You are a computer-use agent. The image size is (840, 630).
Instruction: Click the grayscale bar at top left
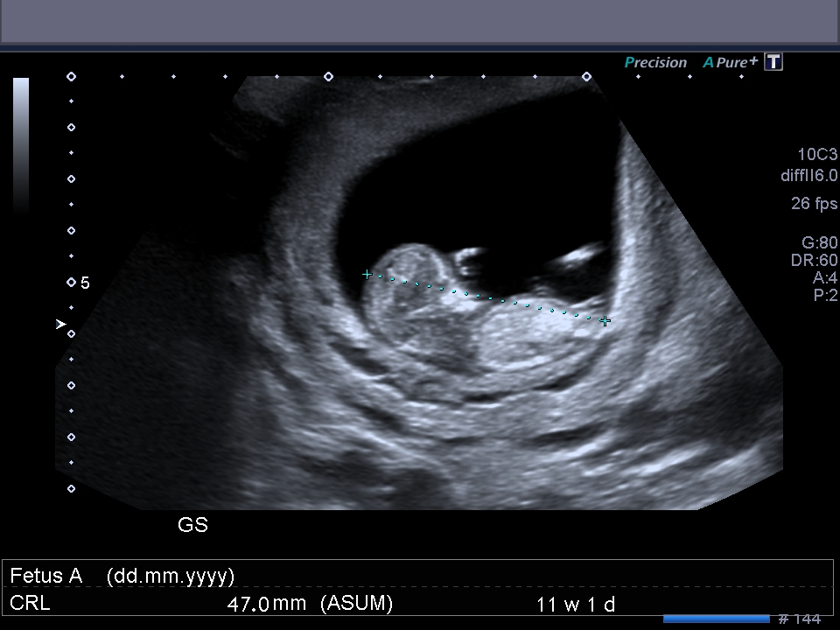click(21, 144)
